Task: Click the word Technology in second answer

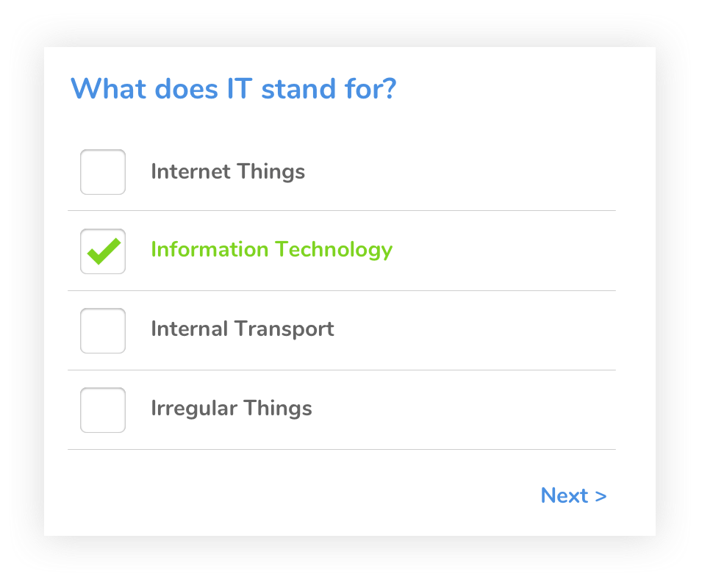Action: (x=333, y=250)
